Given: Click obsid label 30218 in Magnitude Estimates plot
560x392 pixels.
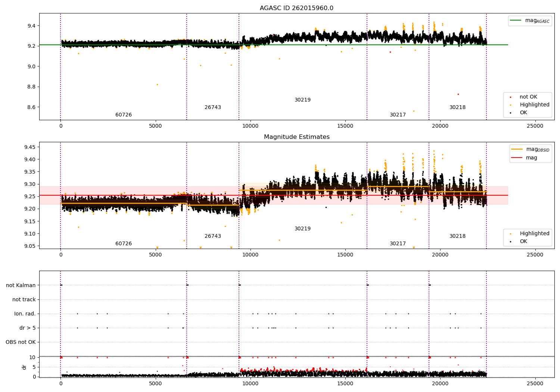Looking at the screenshot, I should pyautogui.click(x=457, y=236).
